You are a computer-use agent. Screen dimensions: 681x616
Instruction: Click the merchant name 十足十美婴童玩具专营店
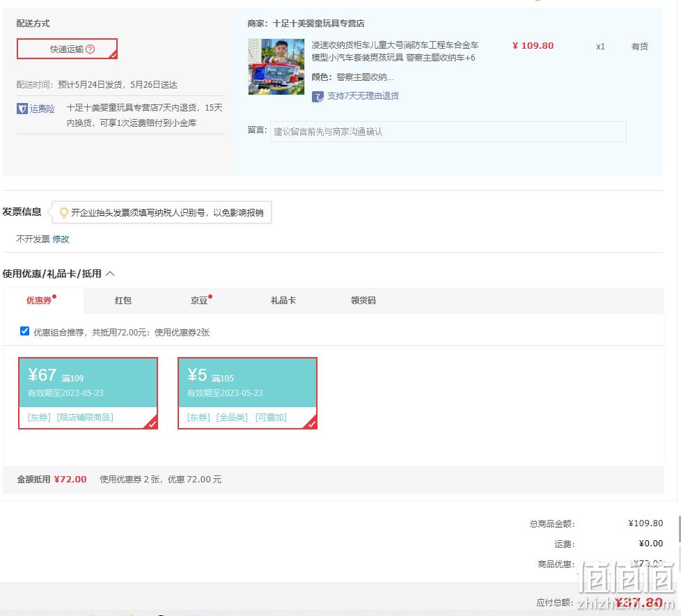(x=318, y=24)
